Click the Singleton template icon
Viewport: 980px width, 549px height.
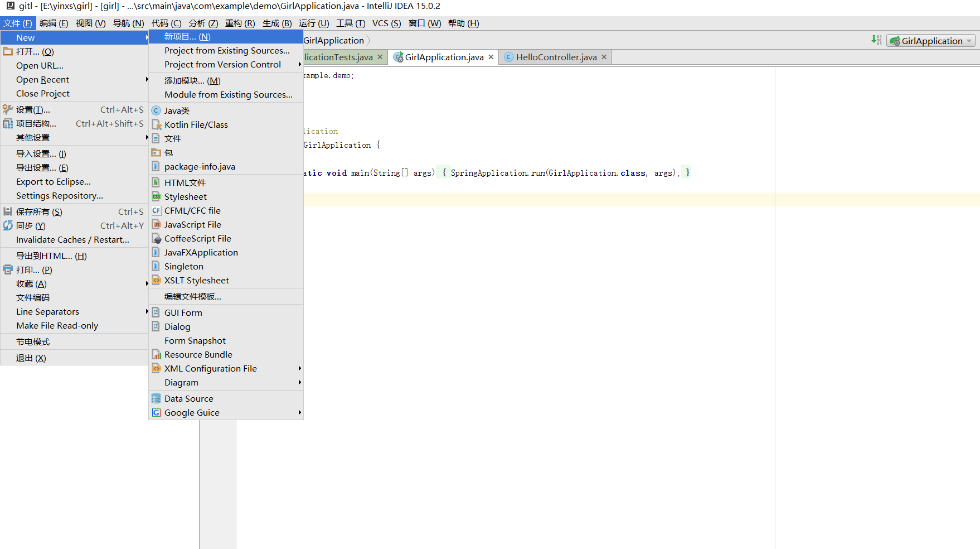pos(156,266)
